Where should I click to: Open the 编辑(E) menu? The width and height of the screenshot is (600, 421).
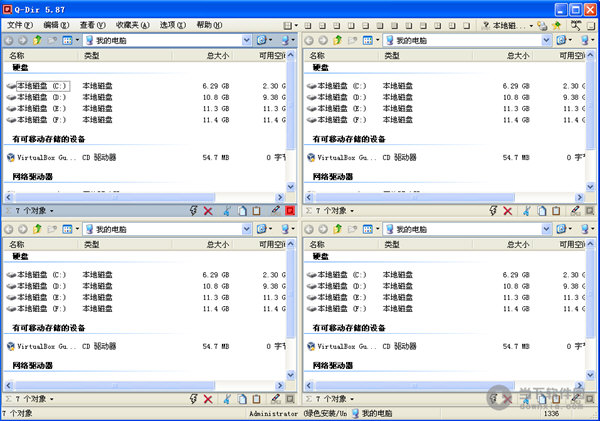tap(56, 25)
